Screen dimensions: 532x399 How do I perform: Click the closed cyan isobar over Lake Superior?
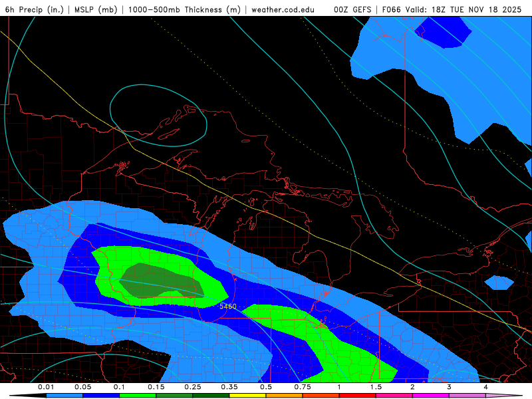click(158, 115)
